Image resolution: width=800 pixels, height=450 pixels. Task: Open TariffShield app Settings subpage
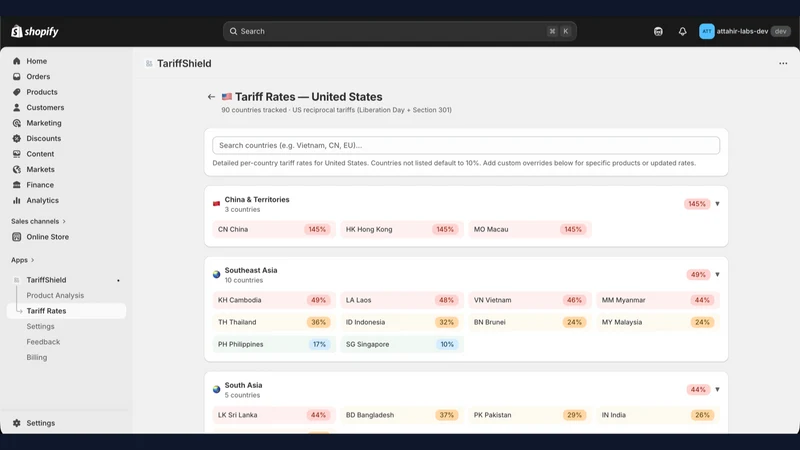[40, 327]
